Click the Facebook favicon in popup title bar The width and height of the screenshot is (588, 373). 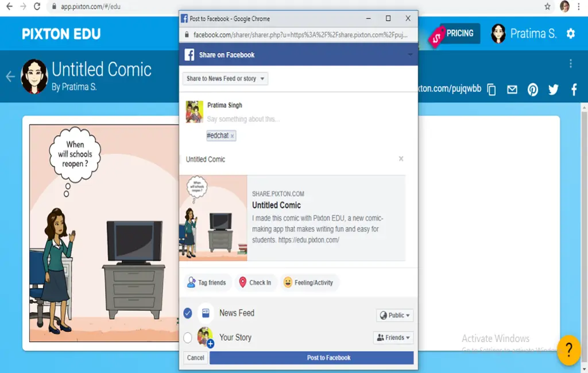tap(184, 18)
